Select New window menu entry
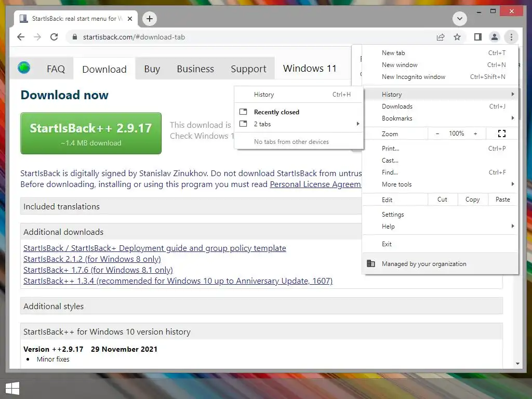The width and height of the screenshot is (532, 399). point(440,65)
